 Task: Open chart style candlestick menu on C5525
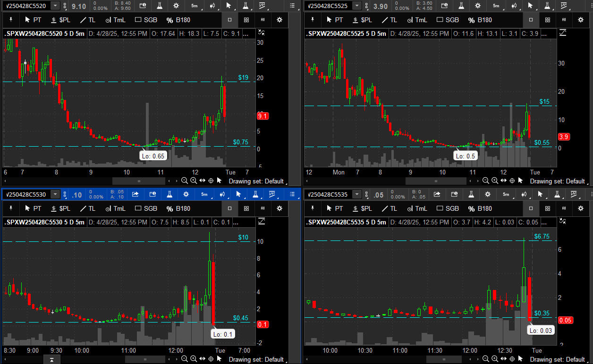click(x=515, y=6)
